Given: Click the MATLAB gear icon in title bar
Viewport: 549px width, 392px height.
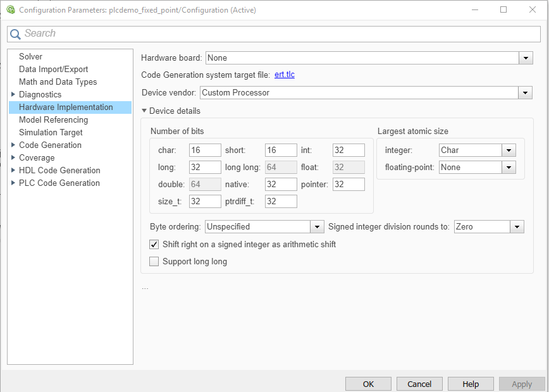Looking at the screenshot, I should 10,10.
